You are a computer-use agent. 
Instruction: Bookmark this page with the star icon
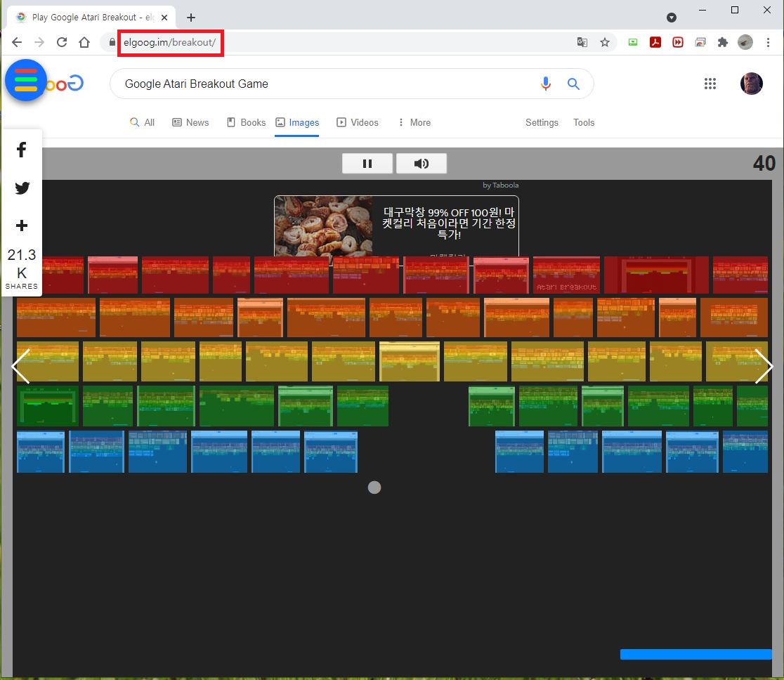pos(605,42)
